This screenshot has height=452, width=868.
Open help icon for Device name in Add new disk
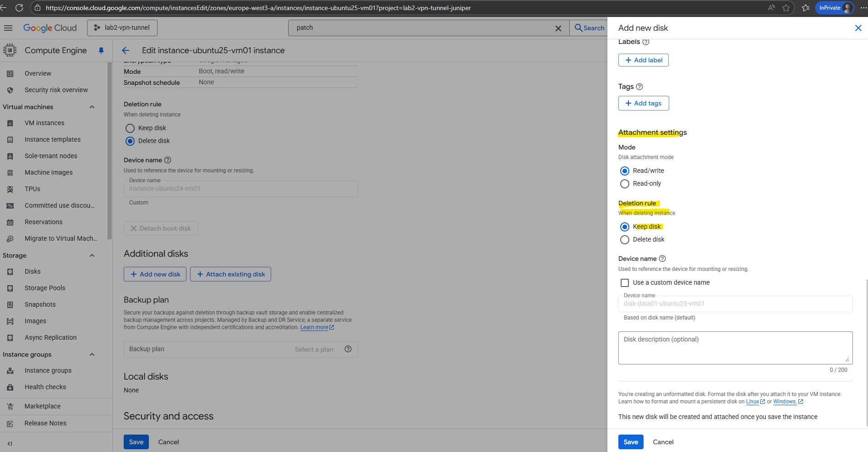[662, 259]
